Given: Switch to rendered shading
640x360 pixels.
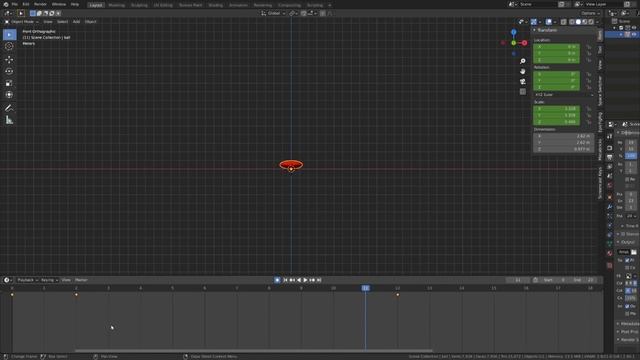Looking at the screenshot, I should point(591,22).
